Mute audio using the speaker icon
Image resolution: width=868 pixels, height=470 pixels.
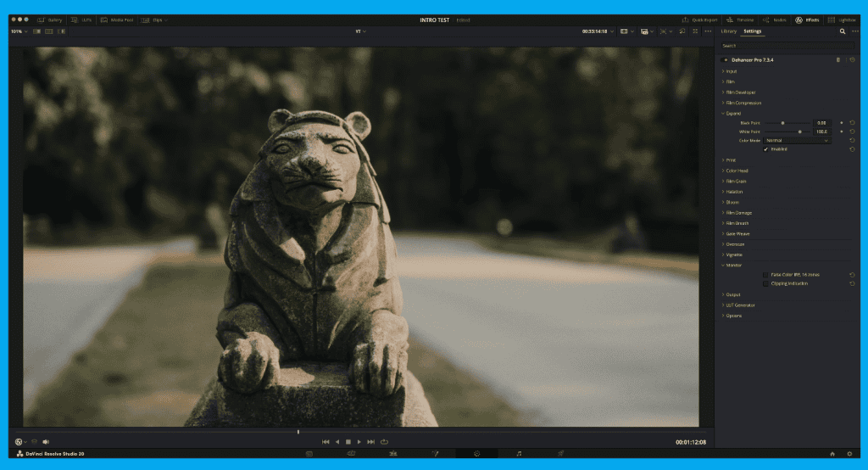click(x=46, y=442)
